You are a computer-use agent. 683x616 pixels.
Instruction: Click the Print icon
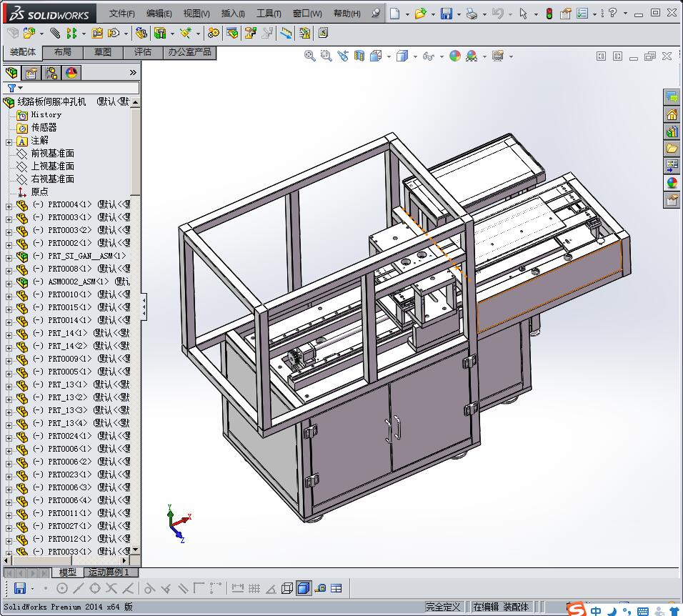(x=472, y=14)
